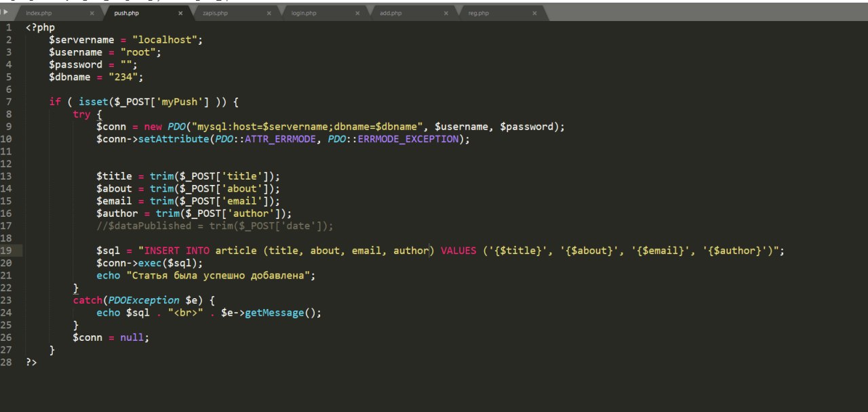Click the "234" database name string

[123, 77]
